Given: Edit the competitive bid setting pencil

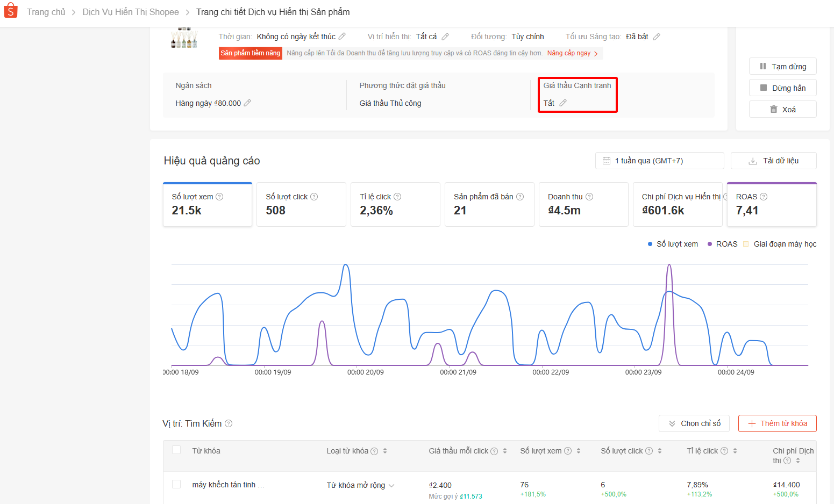Looking at the screenshot, I should tap(563, 103).
